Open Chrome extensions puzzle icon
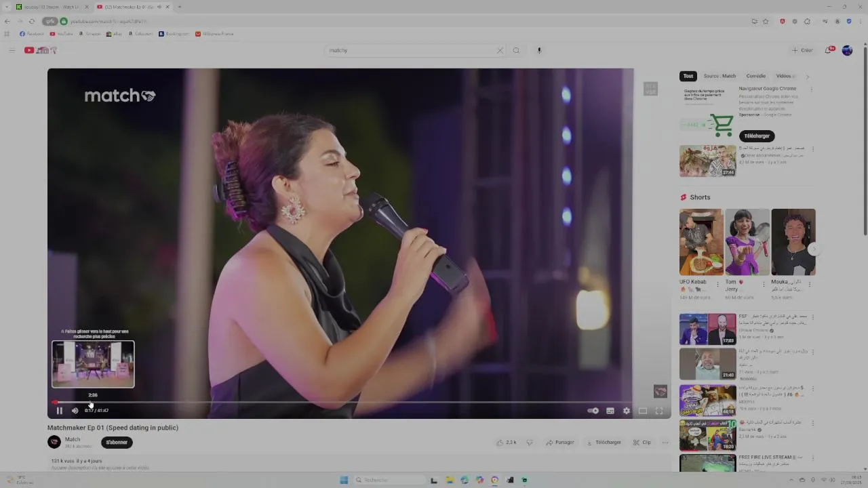This screenshot has width=868, height=488. (x=807, y=21)
